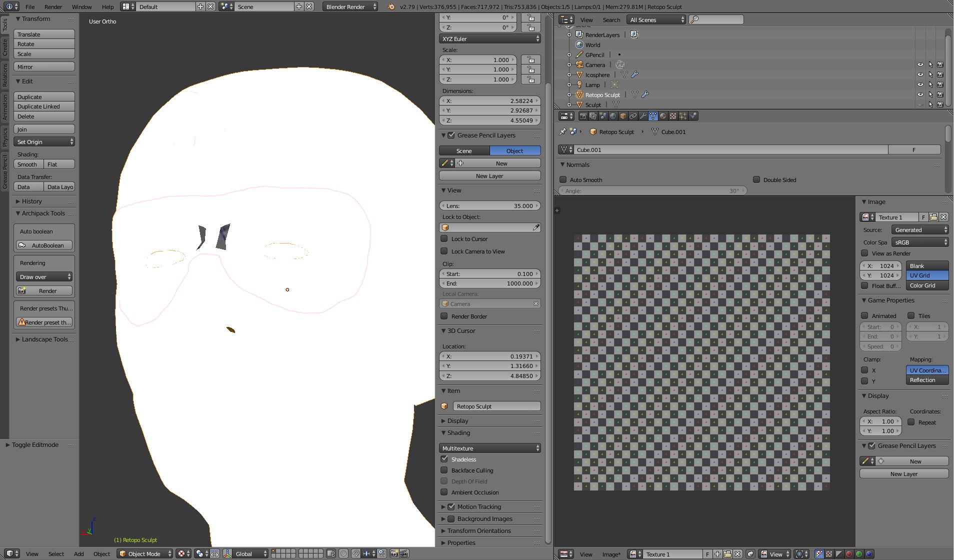Open Render properties with the camera icon

pos(583,116)
